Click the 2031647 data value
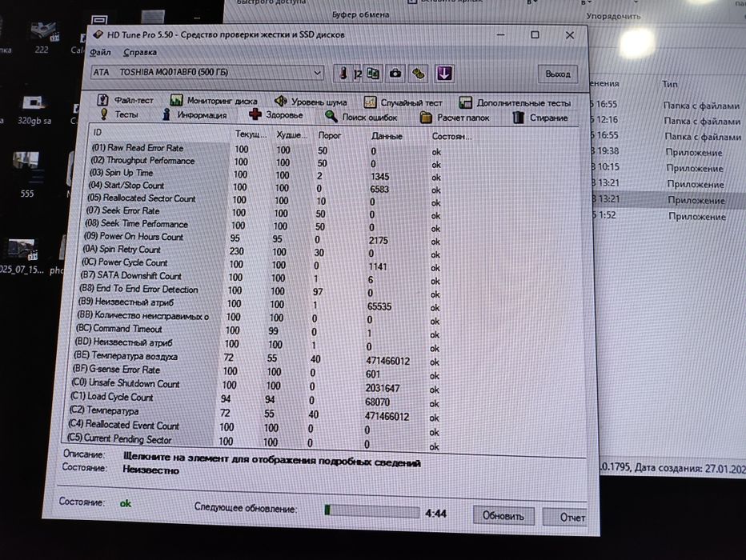The image size is (746, 560). (383, 388)
